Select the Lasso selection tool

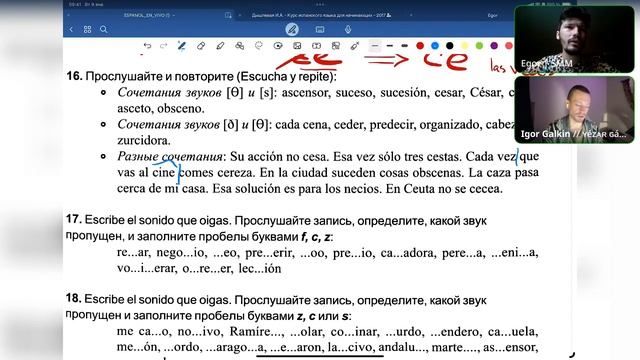(259, 46)
